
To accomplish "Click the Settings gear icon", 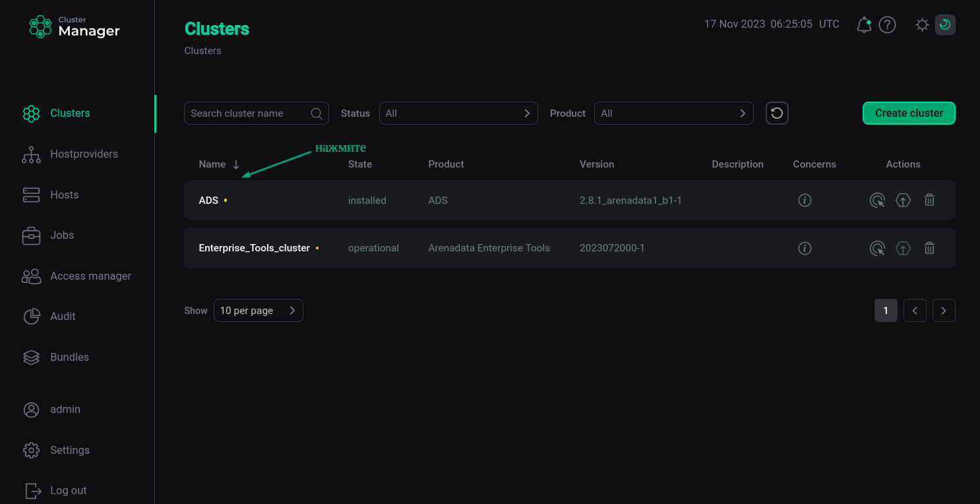I will point(31,451).
